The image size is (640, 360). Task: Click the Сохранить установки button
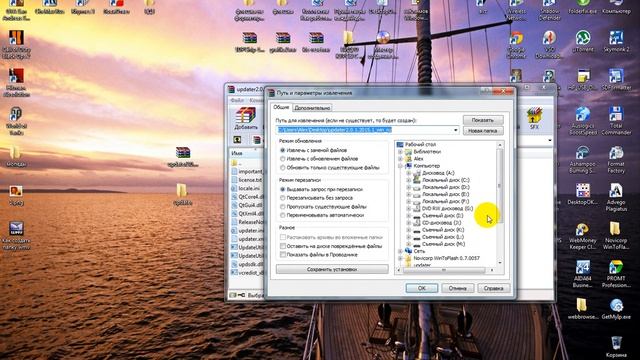(332, 269)
